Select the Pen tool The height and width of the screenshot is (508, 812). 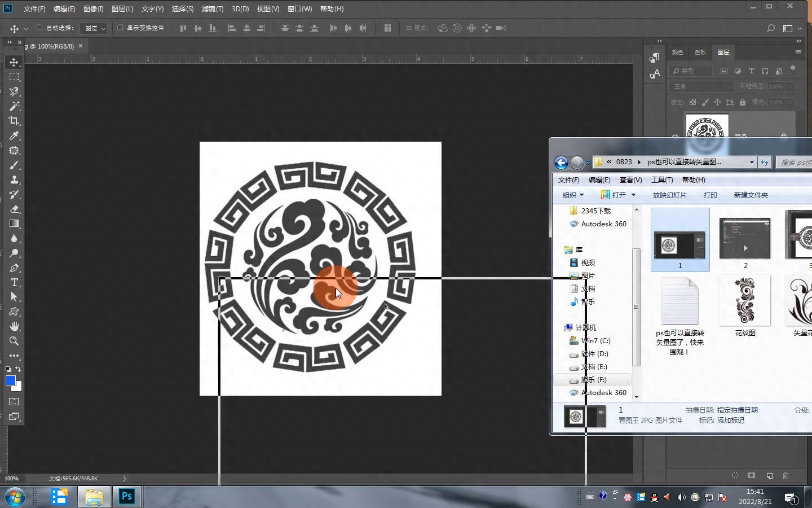14,268
